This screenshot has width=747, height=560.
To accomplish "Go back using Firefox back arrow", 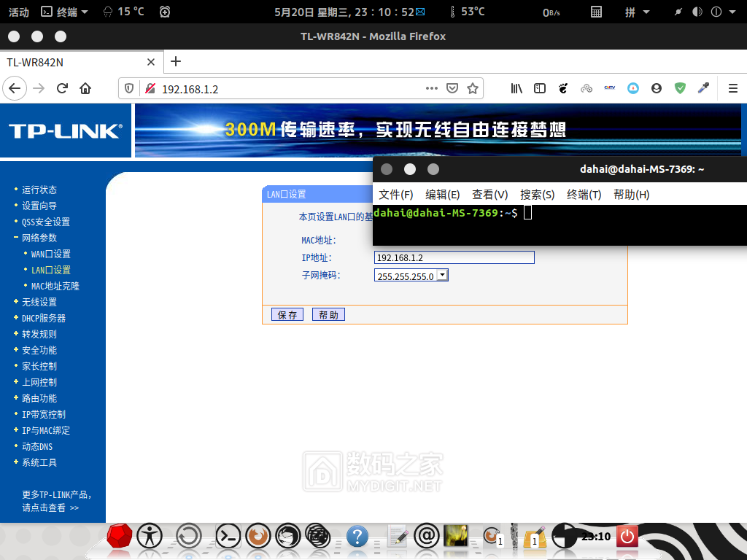I will [x=15, y=88].
